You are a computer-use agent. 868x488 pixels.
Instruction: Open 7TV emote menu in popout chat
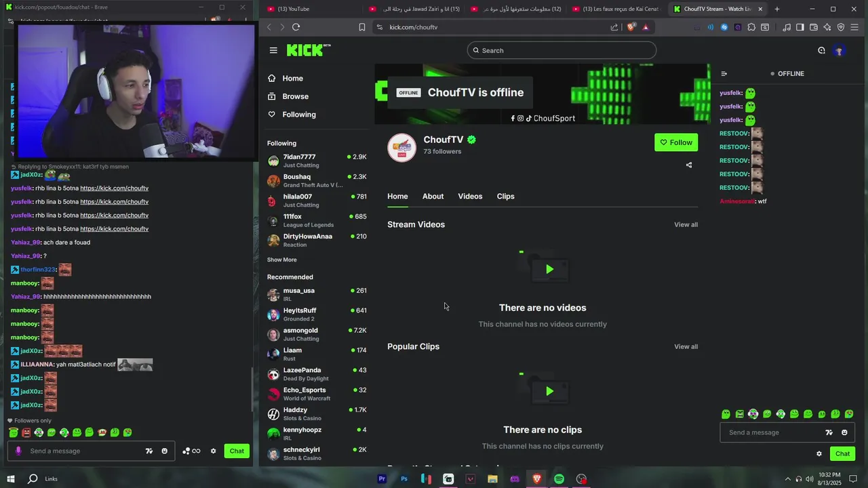[149, 451]
